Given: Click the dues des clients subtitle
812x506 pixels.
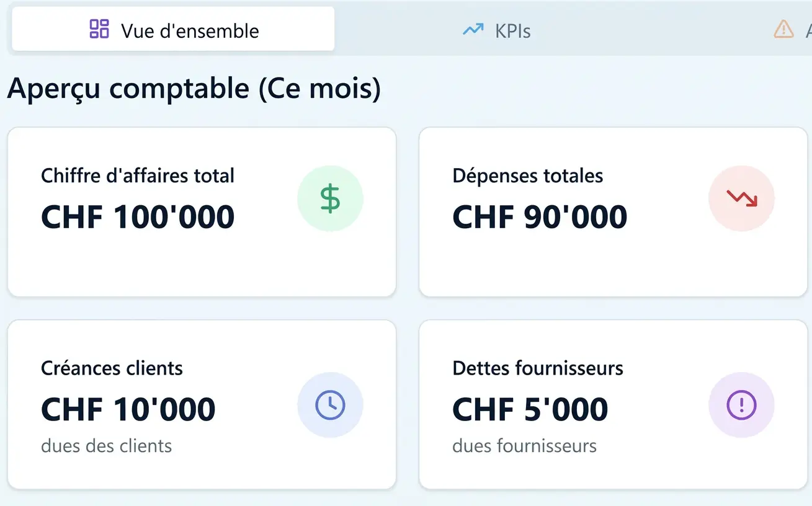Looking at the screenshot, I should (105, 445).
